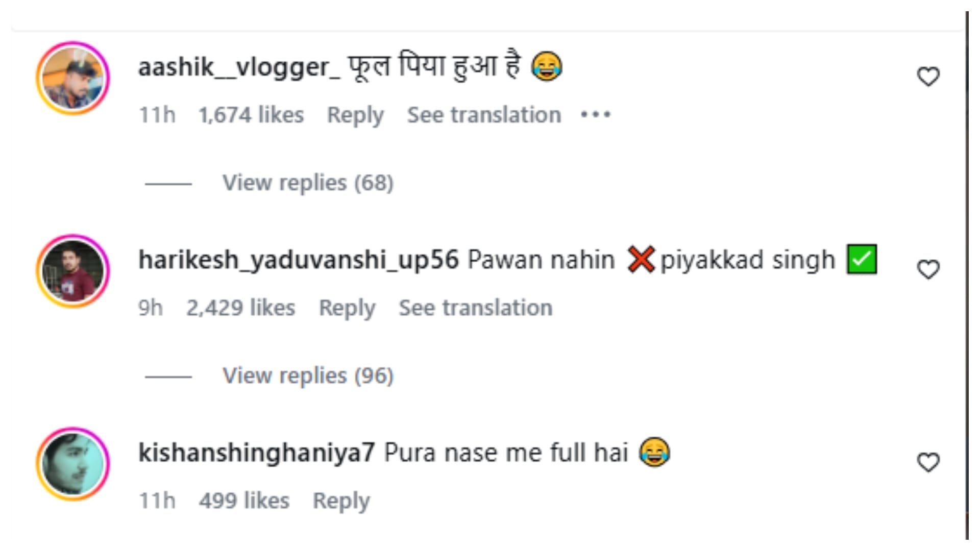Image resolution: width=980 pixels, height=551 pixels.
Task: Open aashik__vlogger_ username link
Action: (x=239, y=67)
